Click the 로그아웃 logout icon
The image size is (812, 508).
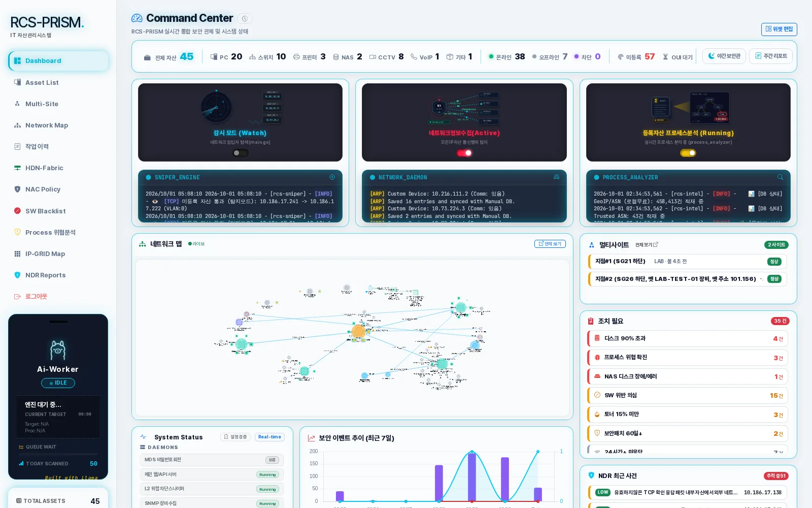point(17,296)
